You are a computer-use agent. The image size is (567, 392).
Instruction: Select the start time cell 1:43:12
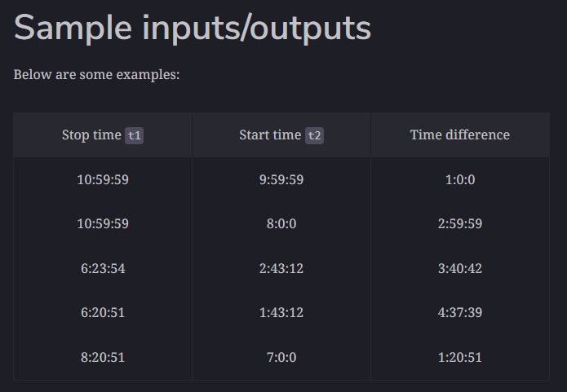281,312
